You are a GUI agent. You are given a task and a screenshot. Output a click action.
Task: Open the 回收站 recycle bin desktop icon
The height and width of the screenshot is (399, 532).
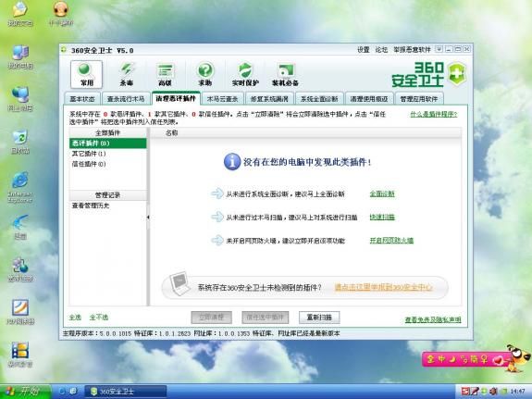(20, 142)
